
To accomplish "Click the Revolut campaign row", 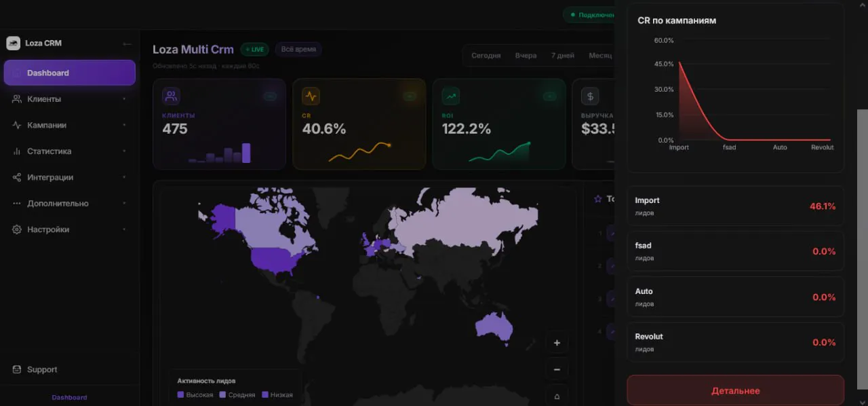I will pyautogui.click(x=735, y=342).
